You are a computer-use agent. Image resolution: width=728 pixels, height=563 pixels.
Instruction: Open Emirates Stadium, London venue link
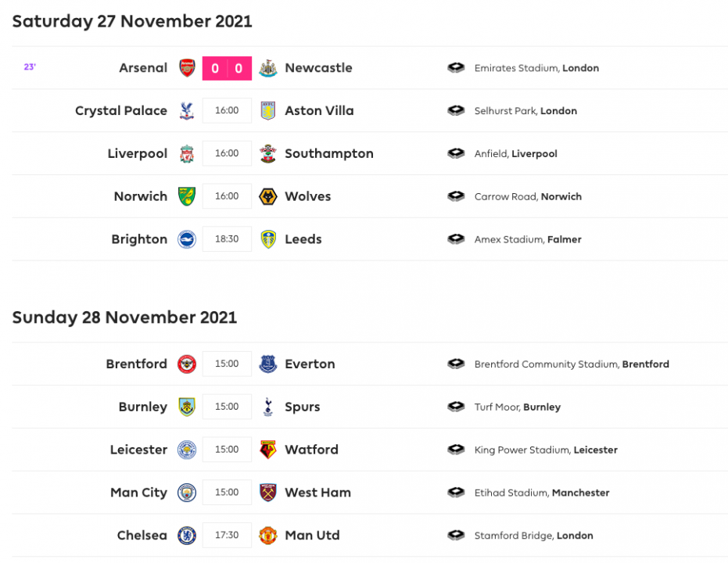[x=536, y=68]
